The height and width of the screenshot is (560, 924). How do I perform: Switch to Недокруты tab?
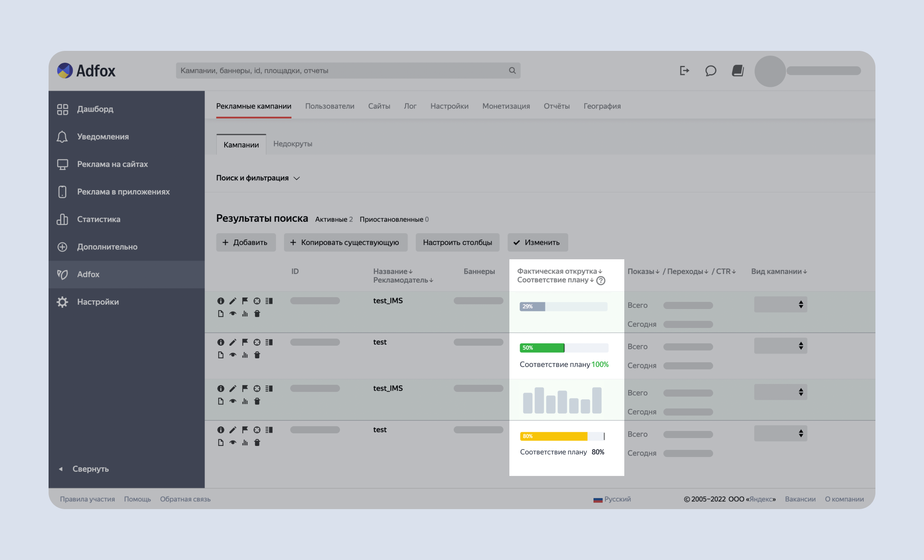pos(293,144)
